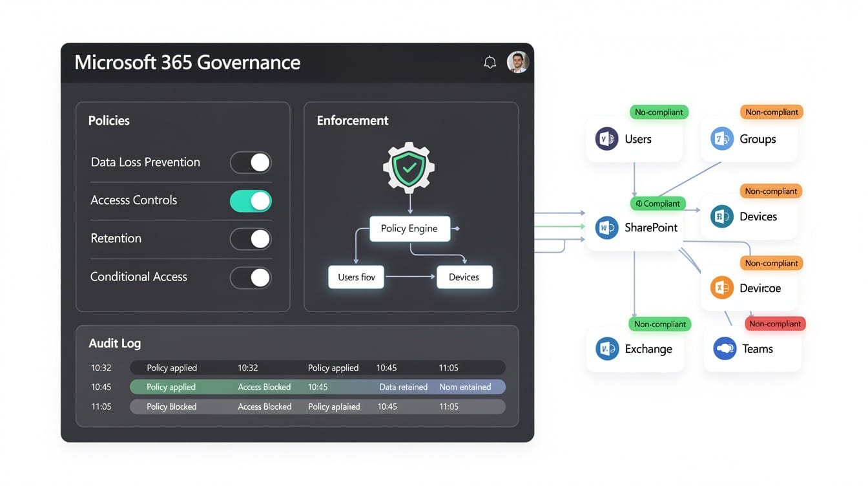Select Access Blocked in last log row

coord(265,407)
